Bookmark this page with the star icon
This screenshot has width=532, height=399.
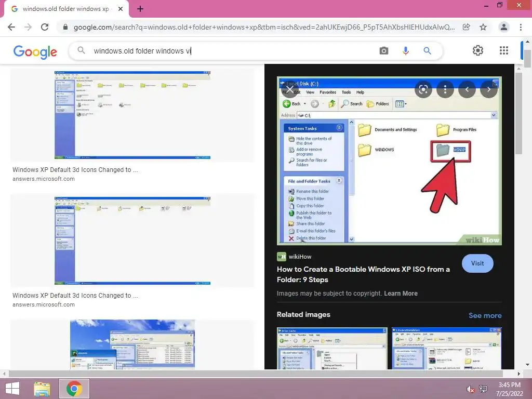tap(483, 27)
